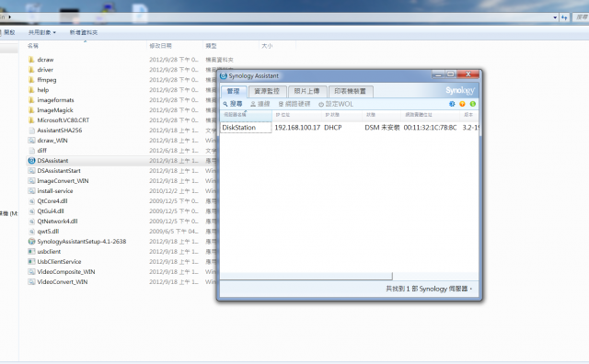Sort by IP 位址 column header
589x364 pixels.
(296, 115)
